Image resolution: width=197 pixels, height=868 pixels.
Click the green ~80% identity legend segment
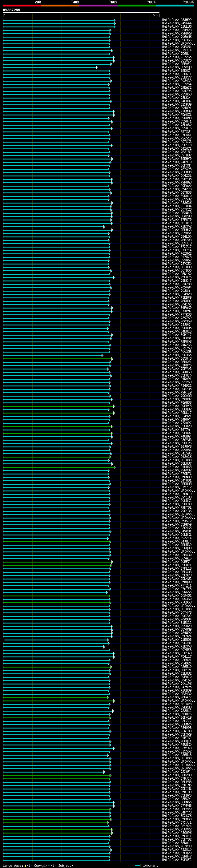click(x=137, y=6)
